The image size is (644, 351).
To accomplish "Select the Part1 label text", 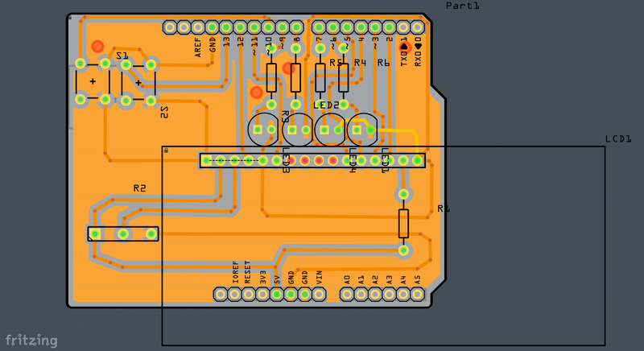I will pos(462,6).
